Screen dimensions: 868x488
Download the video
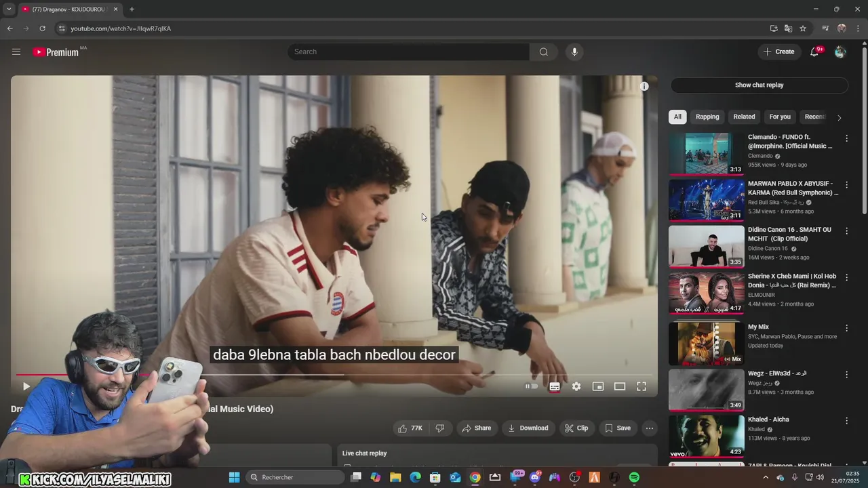[528, 428]
